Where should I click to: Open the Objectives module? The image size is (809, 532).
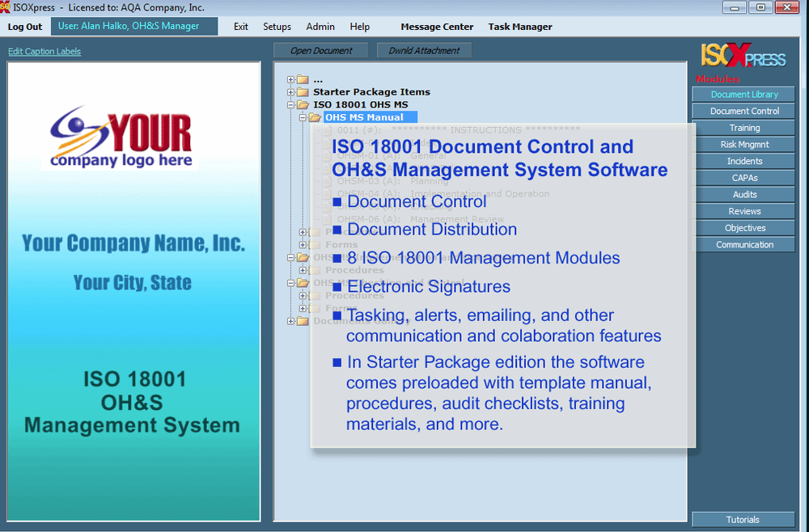pos(743,228)
